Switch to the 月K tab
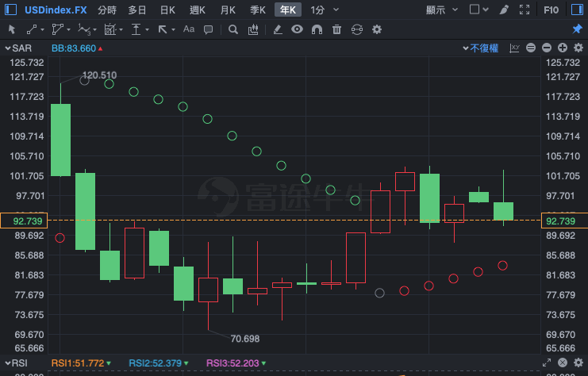Image resolution: width=588 pixels, height=376 pixels. click(228, 10)
